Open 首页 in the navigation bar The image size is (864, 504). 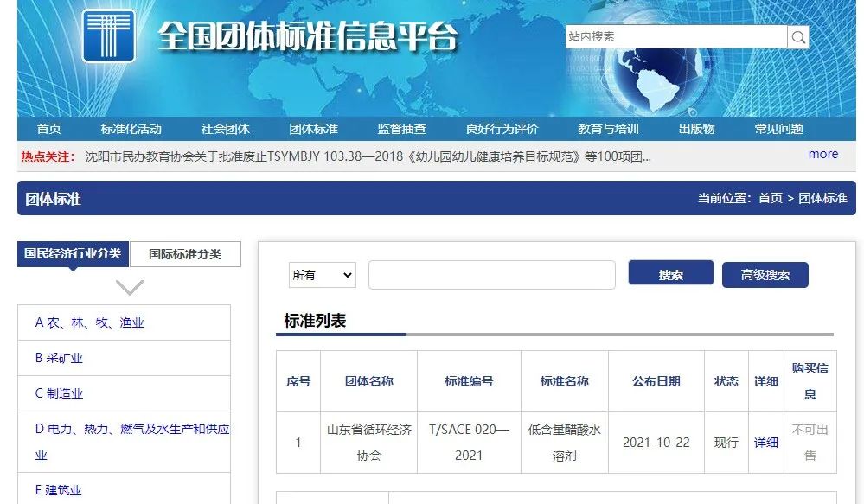tap(49, 129)
